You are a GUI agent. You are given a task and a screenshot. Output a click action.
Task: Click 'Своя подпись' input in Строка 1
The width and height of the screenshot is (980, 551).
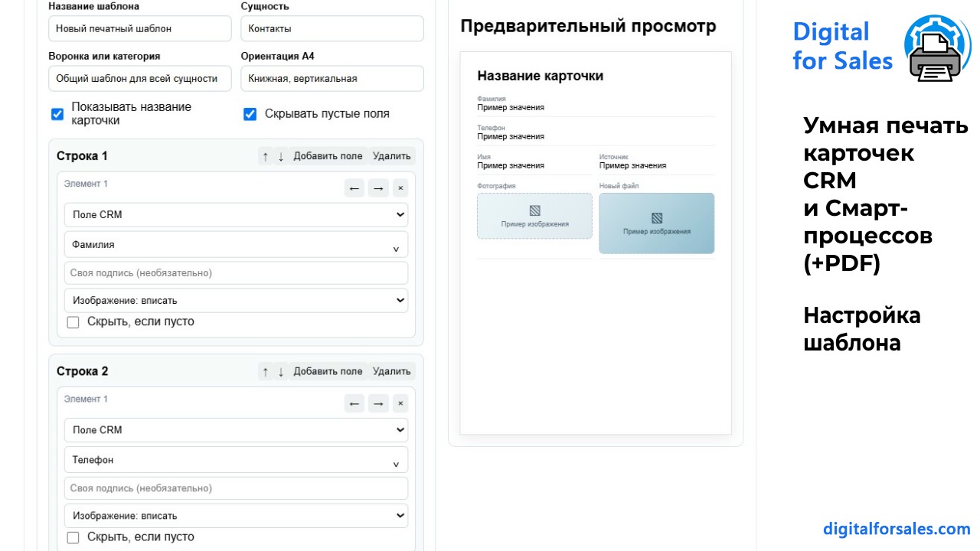pos(236,272)
